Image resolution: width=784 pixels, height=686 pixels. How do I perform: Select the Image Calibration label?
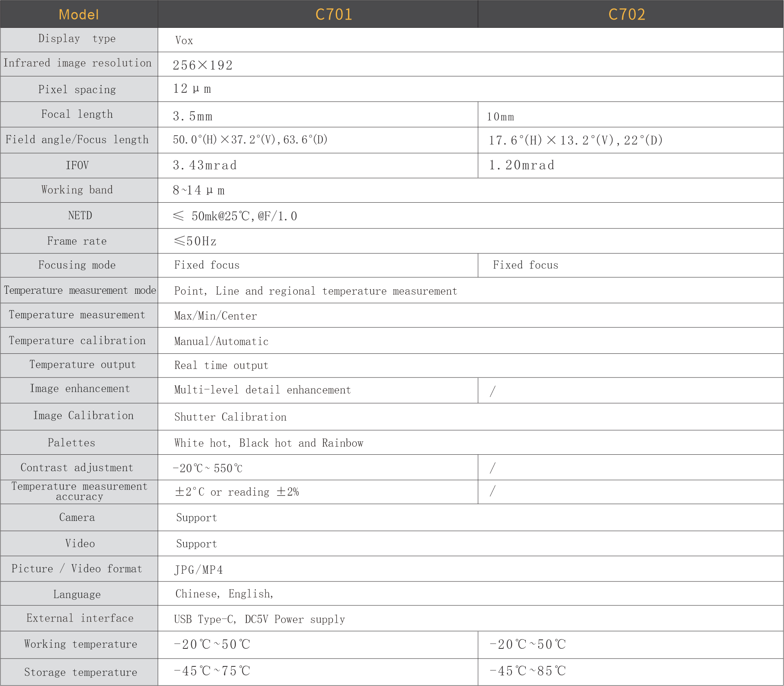[83, 416]
